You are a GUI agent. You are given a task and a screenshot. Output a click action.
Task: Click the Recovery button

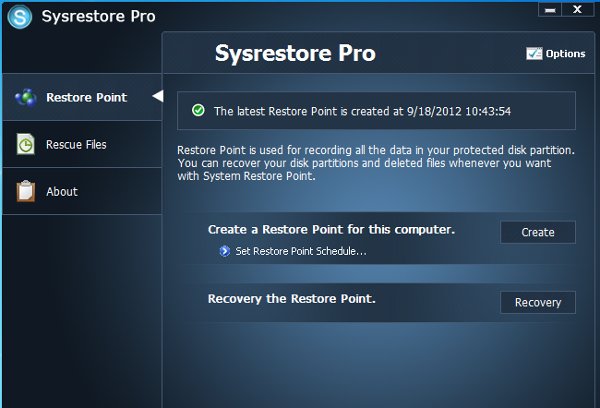538,302
